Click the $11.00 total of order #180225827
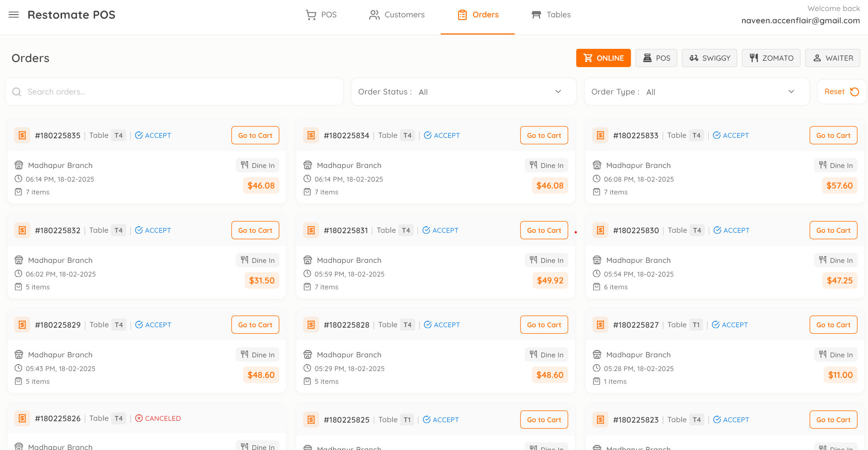This screenshot has height=450, width=868. pyautogui.click(x=840, y=375)
